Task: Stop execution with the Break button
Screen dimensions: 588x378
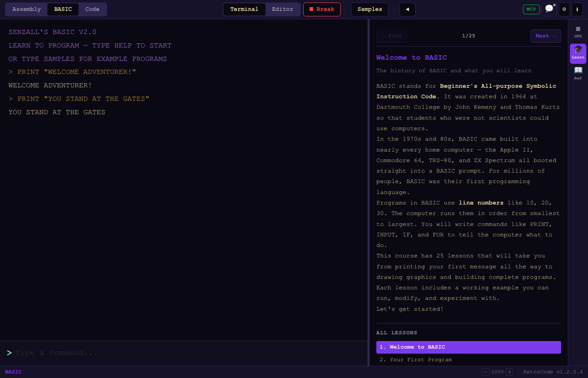Action: [322, 9]
